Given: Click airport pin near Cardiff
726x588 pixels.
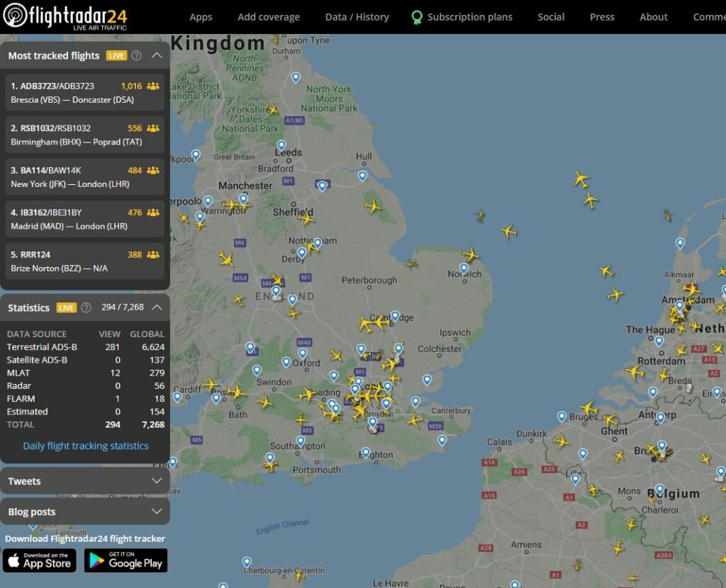Looking at the screenshot, I should [x=177, y=397].
